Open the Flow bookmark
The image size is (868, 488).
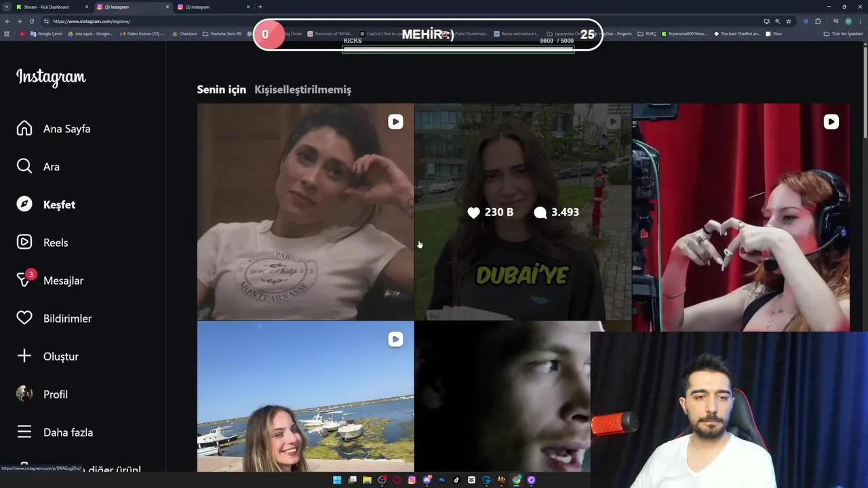(x=774, y=34)
